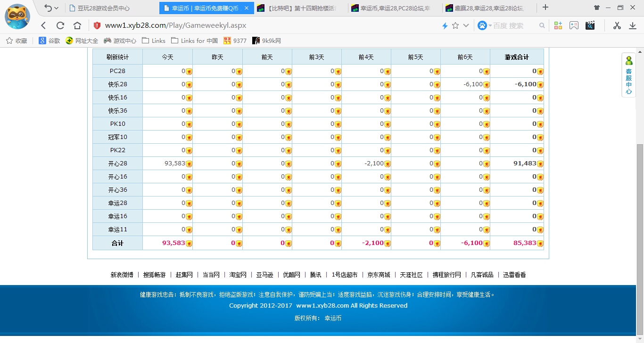The height and width of the screenshot is (343, 644).
Task: Click the PC28 row label
Action: click(117, 71)
